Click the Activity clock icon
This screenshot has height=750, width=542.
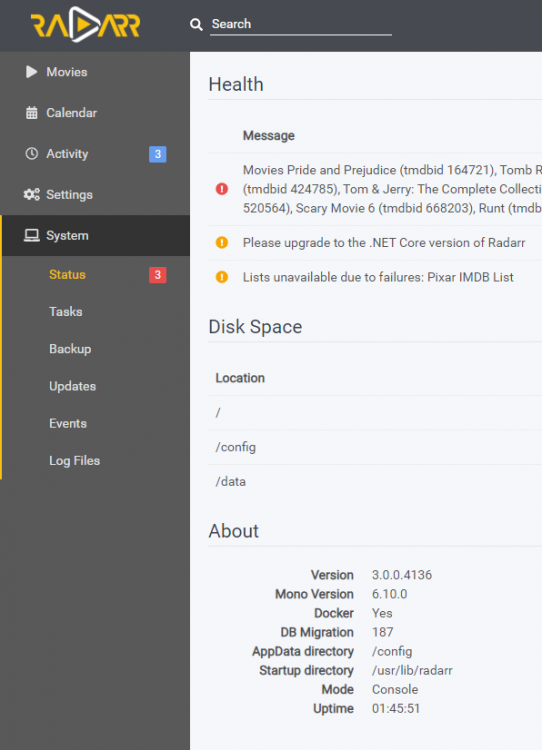point(32,154)
